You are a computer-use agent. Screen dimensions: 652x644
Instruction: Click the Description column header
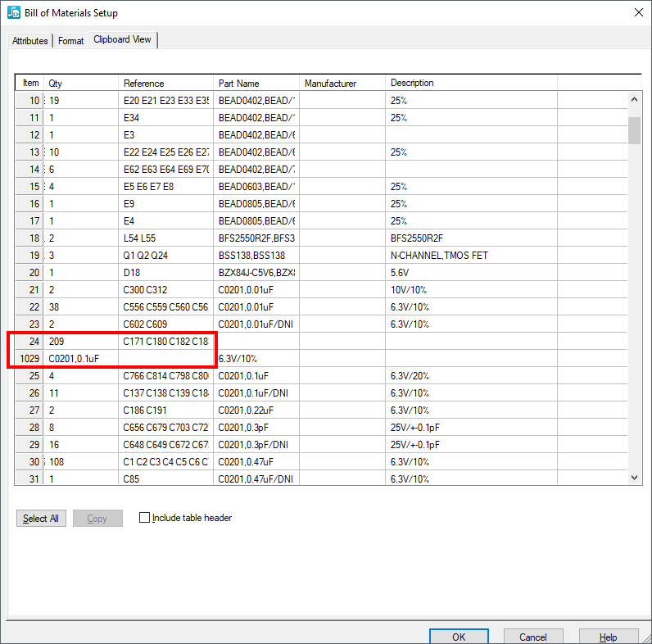click(x=412, y=83)
